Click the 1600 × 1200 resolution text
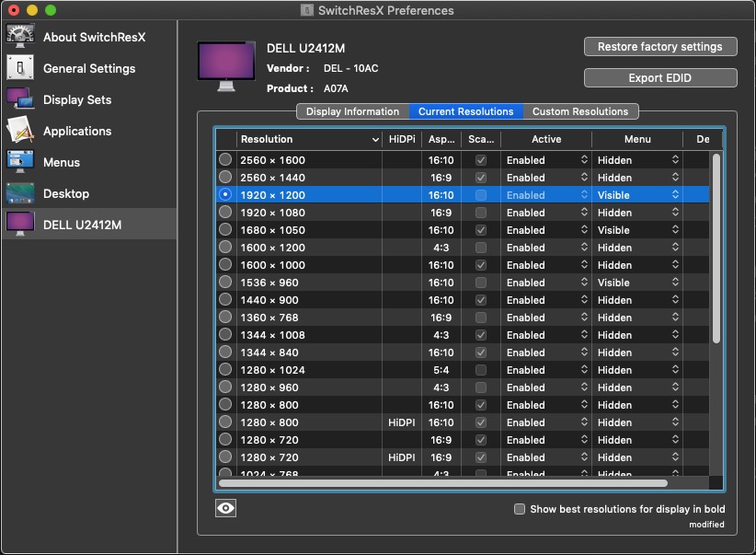The width and height of the screenshot is (756, 555). click(x=272, y=248)
